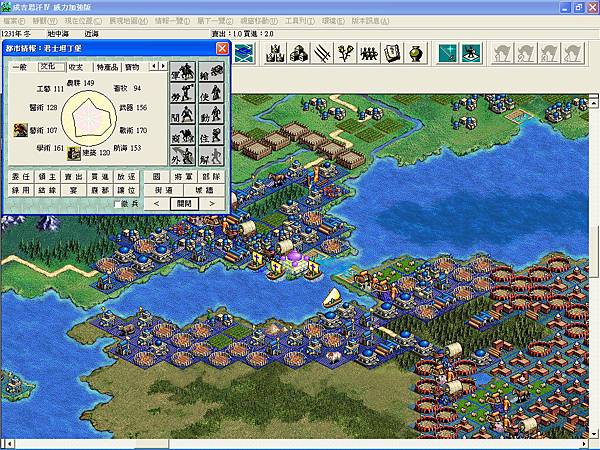Click the purple-domed palace on the map
600x450 pixels.
tap(293, 261)
